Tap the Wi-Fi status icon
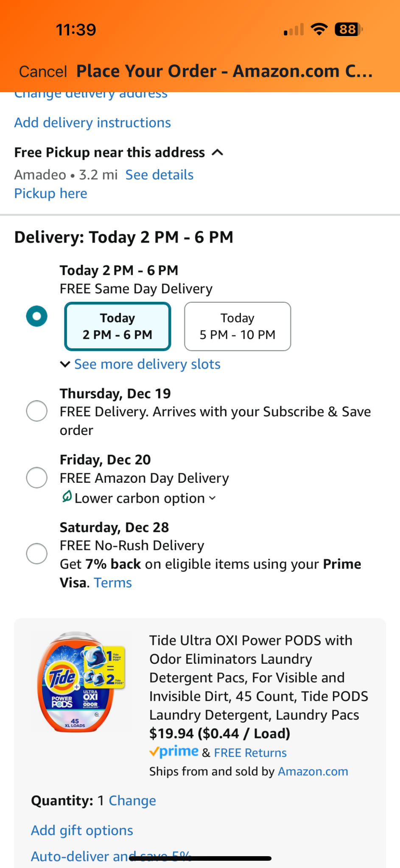 [x=319, y=29]
